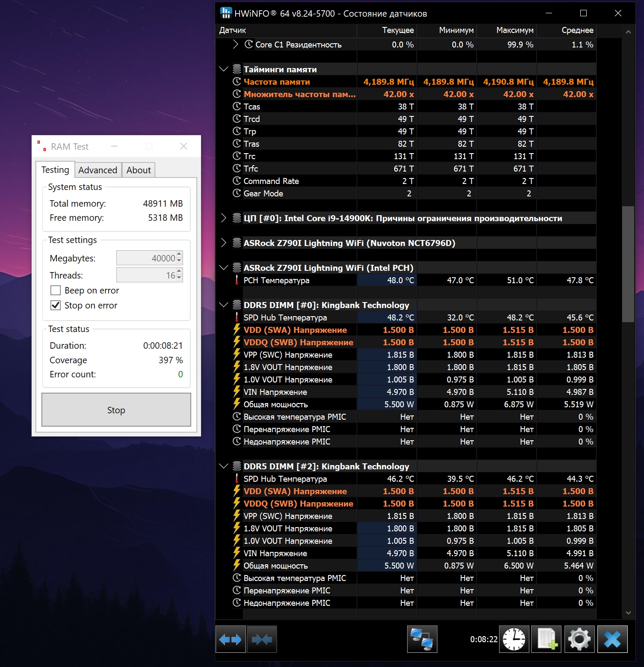
Task: Close the RAM Test window
Action: [x=183, y=146]
